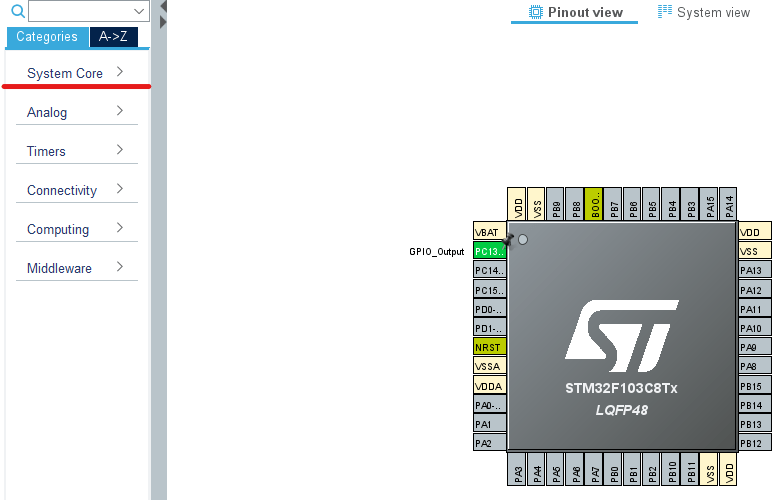Select the PB6 pin
The height and width of the screenshot is (500, 784).
click(632, 204)
